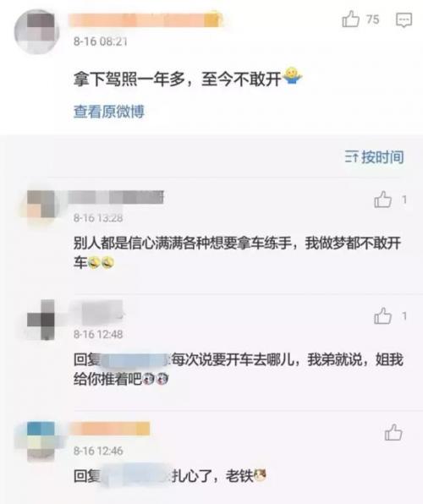Like the 8-16 13:28 comment
The width and height of the screenshot is (423, 504).
(382, 200)
